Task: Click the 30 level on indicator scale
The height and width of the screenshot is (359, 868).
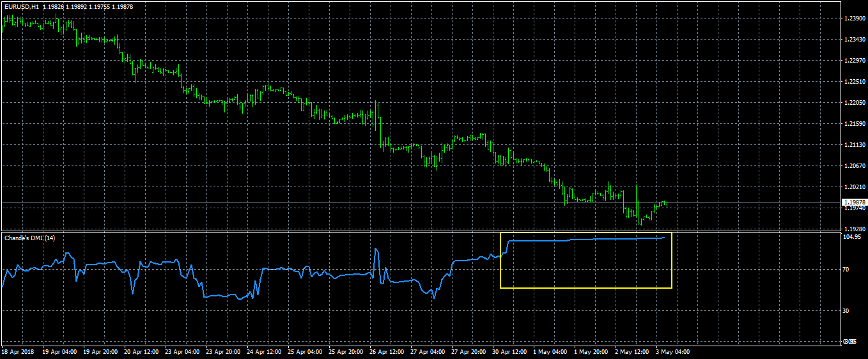Action: tap(847, 311)
